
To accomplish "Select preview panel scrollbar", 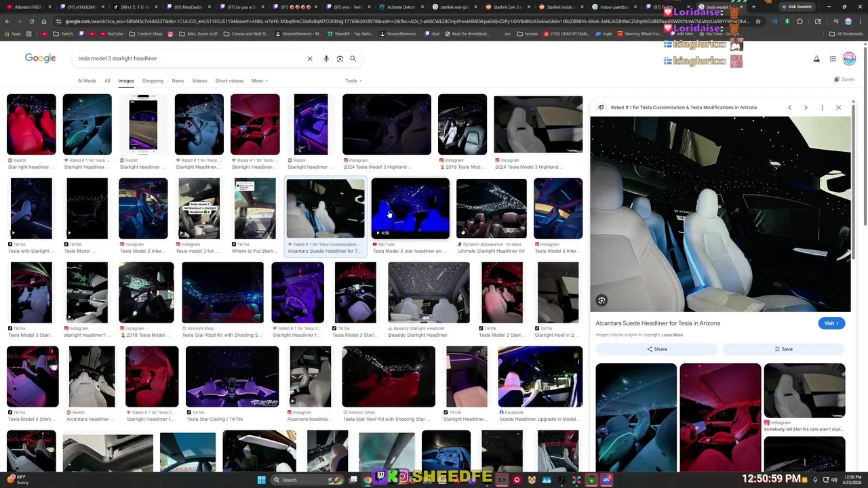I will 853,183.
